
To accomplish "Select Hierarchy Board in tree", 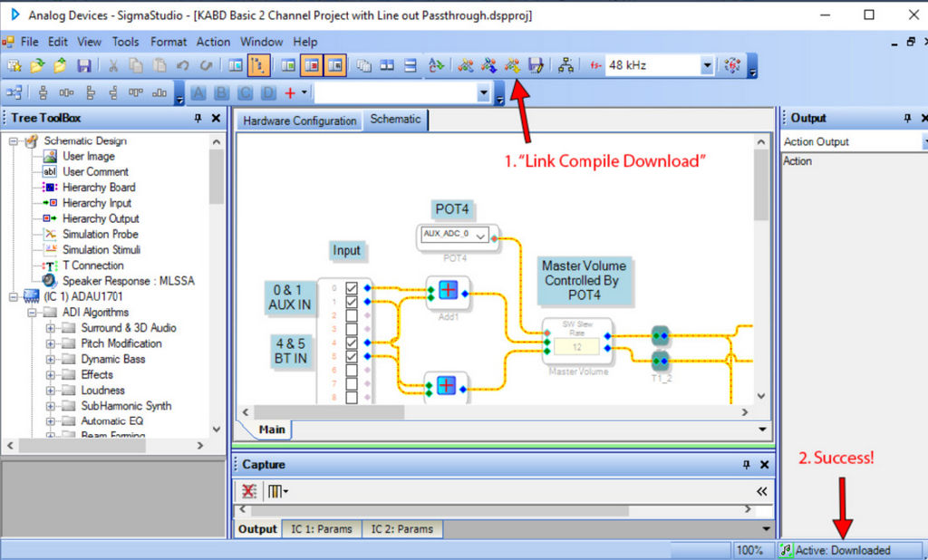I will point(99,187).
